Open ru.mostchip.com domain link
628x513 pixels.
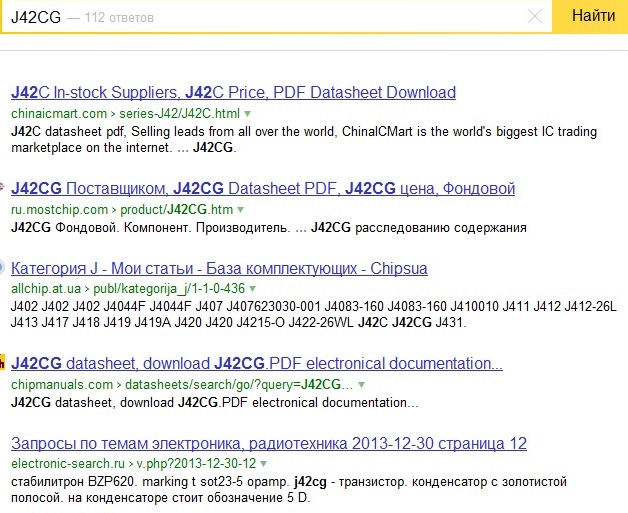click(59, 210)
